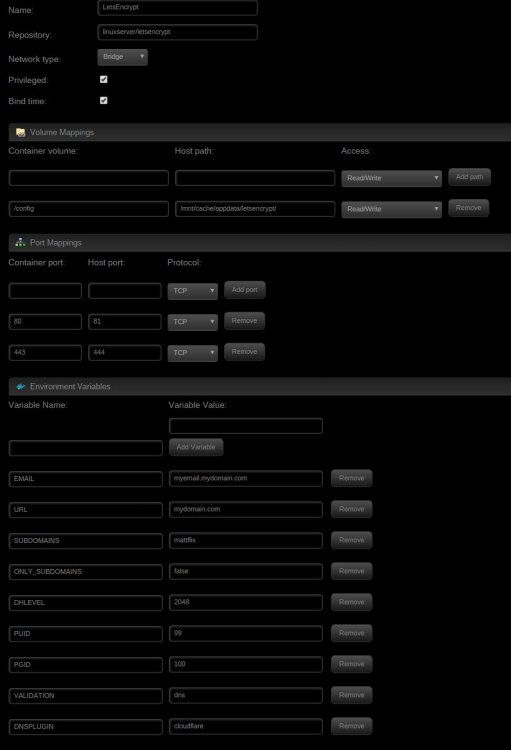Click value field mydomain.com for URL

246,510
